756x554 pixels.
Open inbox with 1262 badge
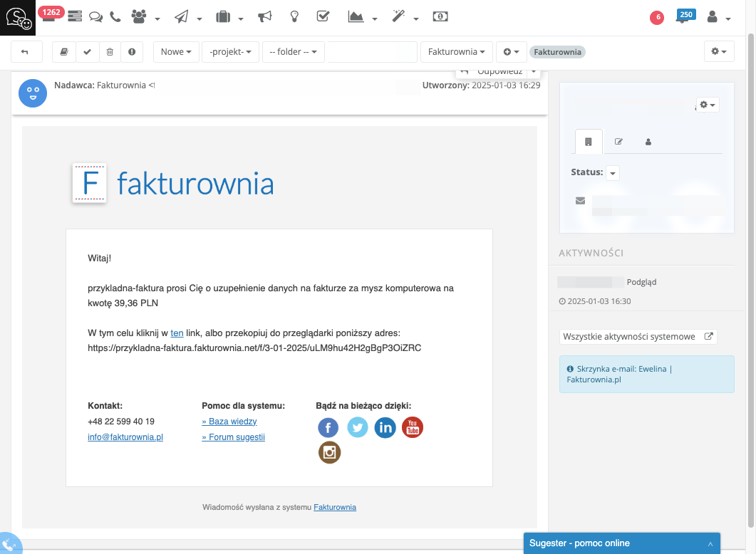click(50, 14)
